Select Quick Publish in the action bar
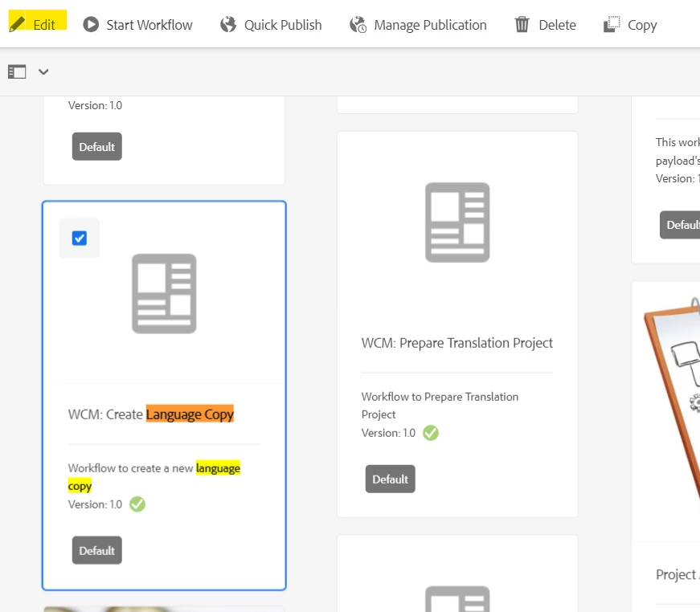The width and height of the screenshot is (700, 612). 283,25
